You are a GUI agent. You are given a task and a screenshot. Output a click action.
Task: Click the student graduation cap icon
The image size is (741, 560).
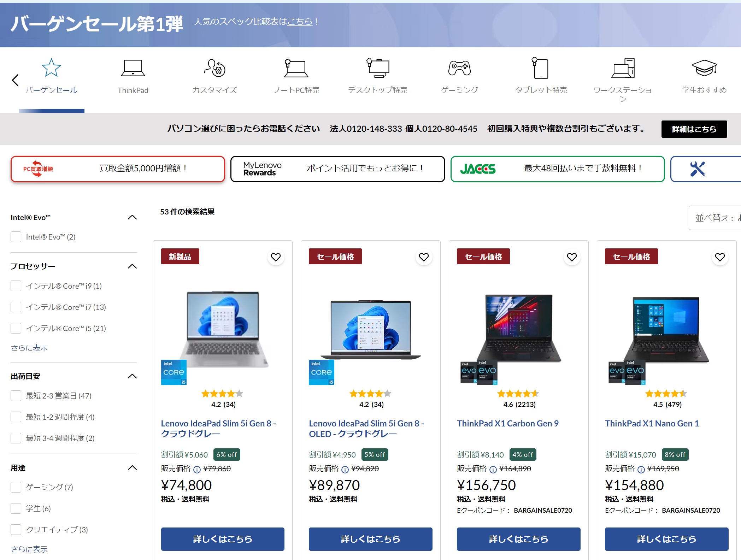tap(704, 68)
